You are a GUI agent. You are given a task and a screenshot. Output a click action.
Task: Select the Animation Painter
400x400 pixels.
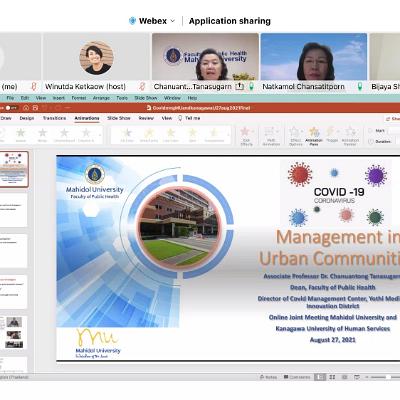pyautogui.click(x=350, y=136)
